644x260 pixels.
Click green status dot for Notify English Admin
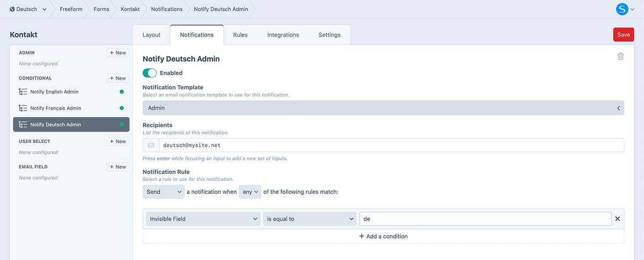122,92
